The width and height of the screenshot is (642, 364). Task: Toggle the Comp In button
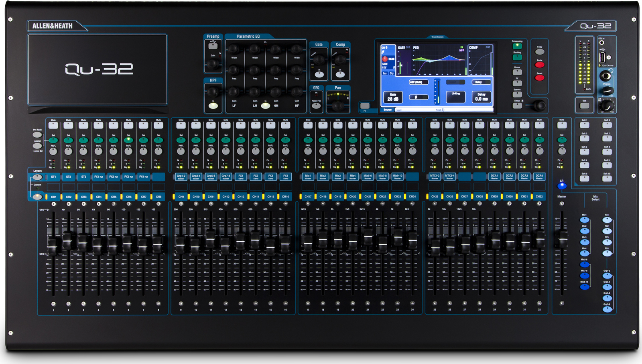340,75
